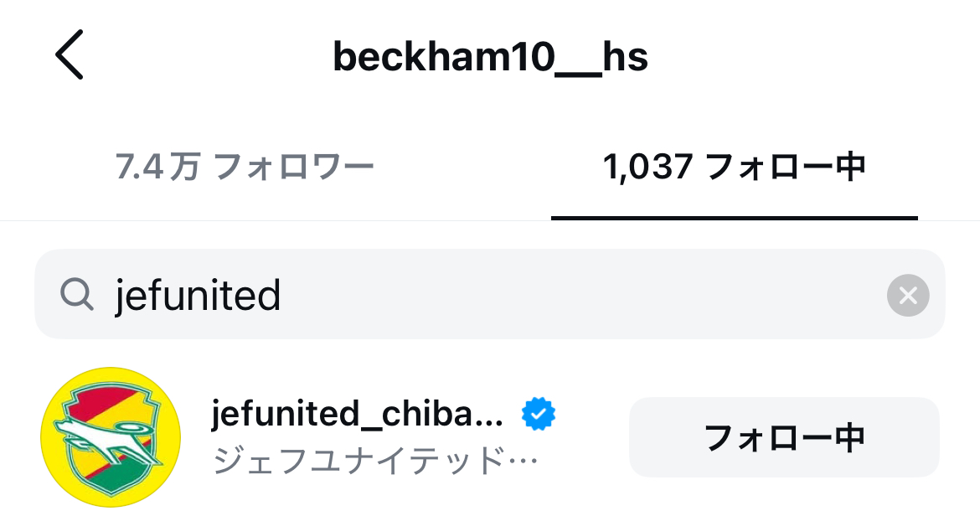Select the jefunited_chiba result row
Image resolution: width=980 pixels, height=516 pixels.
[x=489, y=437]
